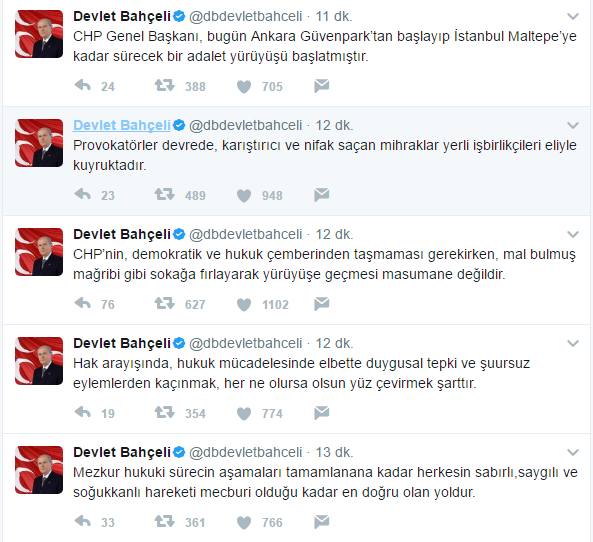Retweet the tweet with 627 retweets

coord(165,303)
